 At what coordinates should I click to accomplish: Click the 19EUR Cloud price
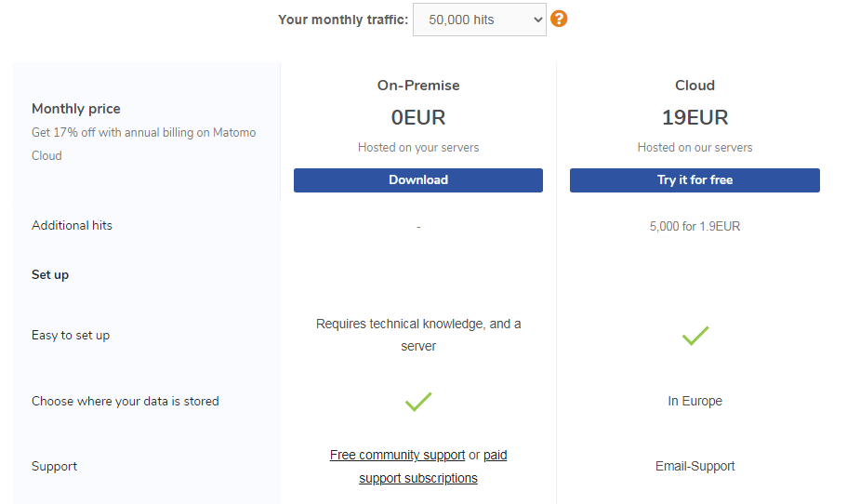coord(695,117)
